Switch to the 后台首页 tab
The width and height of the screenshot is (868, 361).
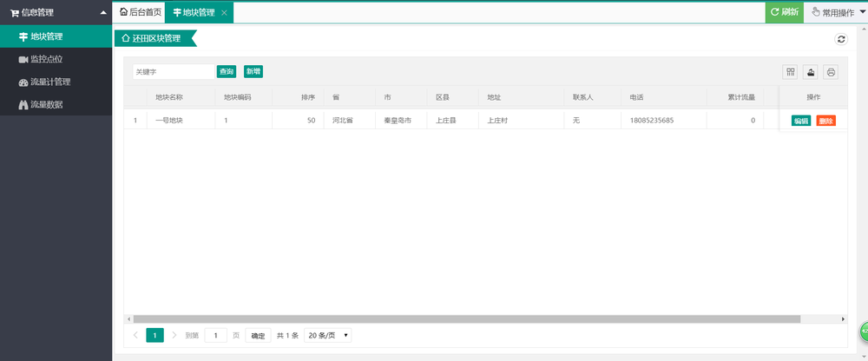141,13
